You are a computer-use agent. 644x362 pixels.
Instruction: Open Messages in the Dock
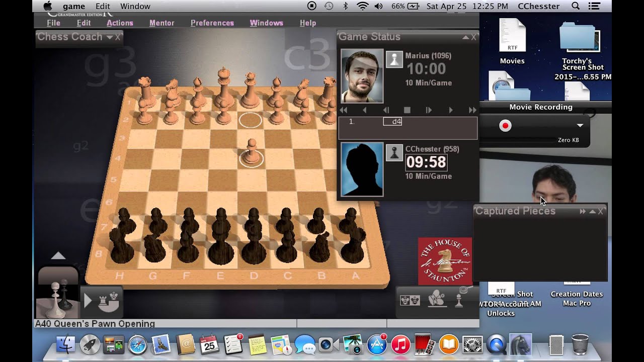coord(305,345)
